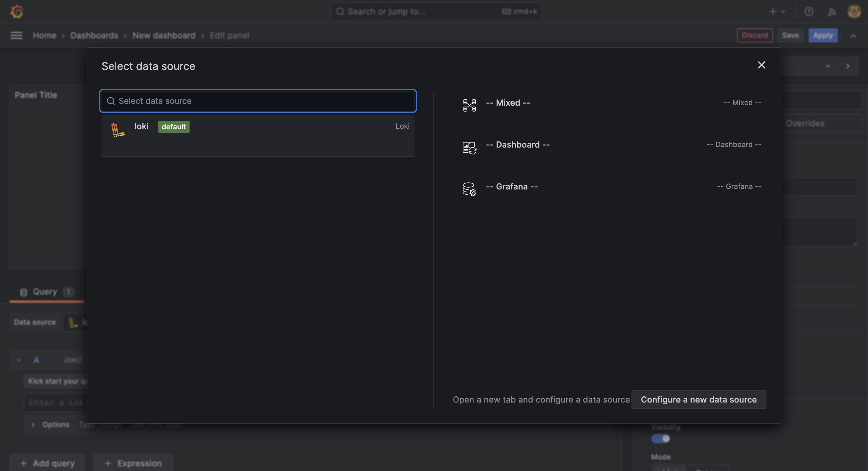Open the plus new-item dropdown
868x471 pixels.
click(x=777, y=12)
